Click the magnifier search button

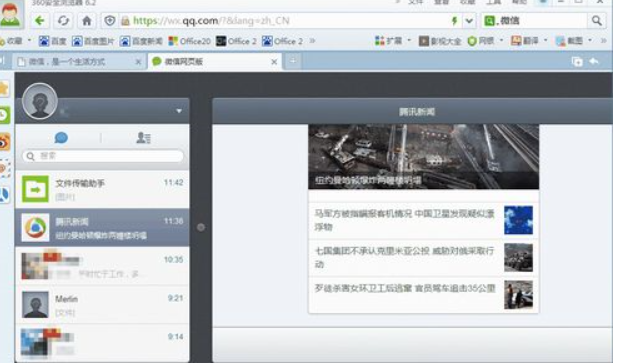click(596, 21)
